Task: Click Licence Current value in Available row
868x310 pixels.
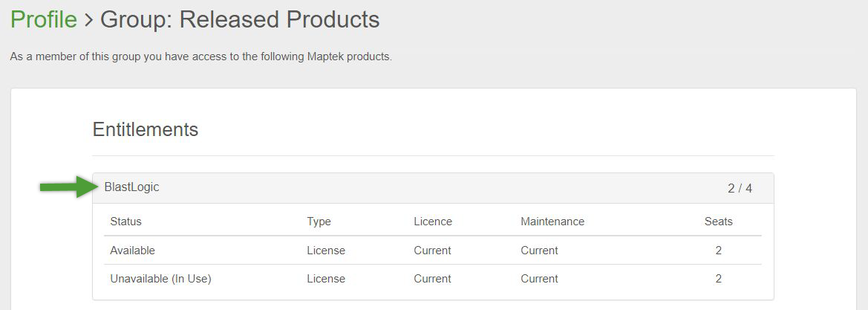Action: point(432,251)
